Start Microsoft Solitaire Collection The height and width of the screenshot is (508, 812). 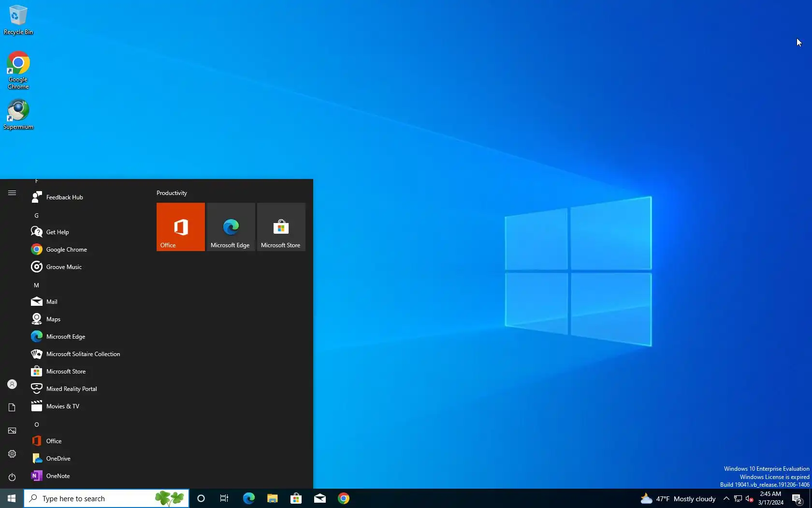pos(87,354)
